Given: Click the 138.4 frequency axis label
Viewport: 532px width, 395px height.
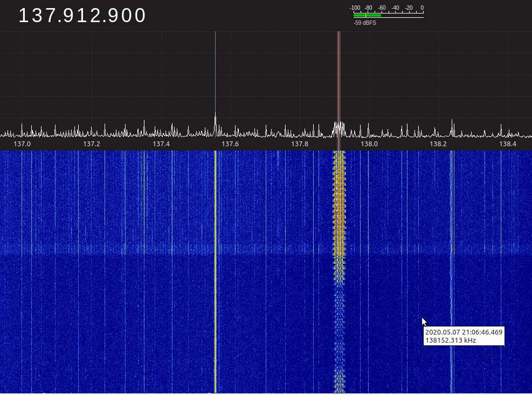Looking at the screenshot, I should (508, 144).
